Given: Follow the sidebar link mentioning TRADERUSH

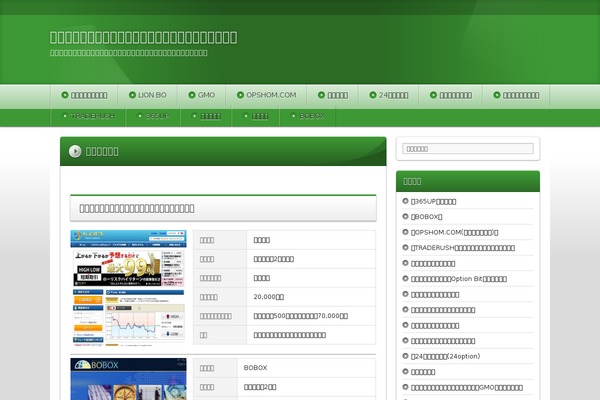Looking at the screenshot, I should click(x=463, y=248).
